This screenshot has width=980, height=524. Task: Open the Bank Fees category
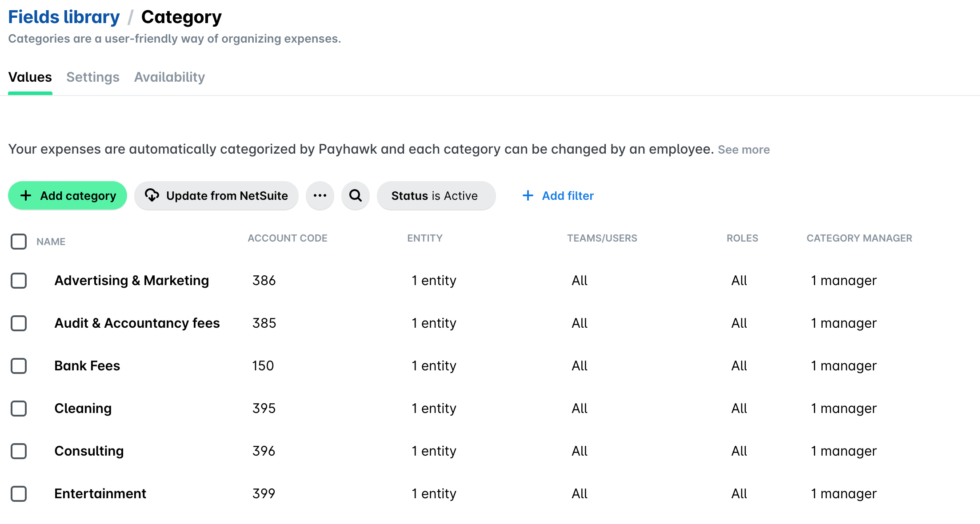point(87,366)
